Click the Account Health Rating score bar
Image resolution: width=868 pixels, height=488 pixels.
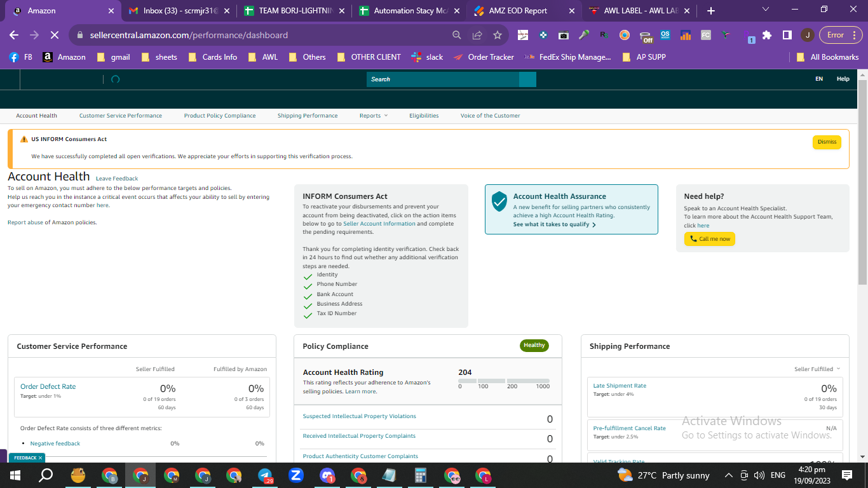pyautogui.click(x=504, y=381)
